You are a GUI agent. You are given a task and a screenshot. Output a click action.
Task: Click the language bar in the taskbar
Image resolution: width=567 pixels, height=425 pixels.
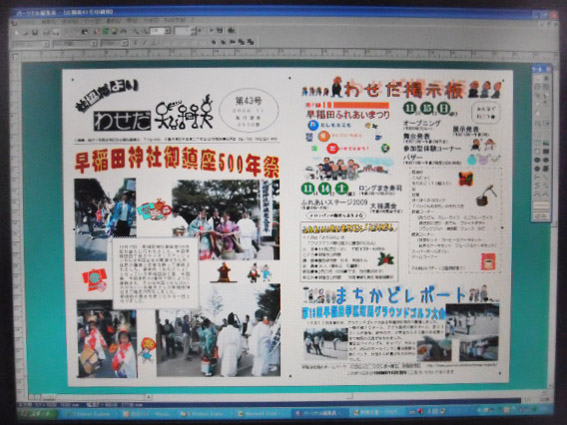(429, 411)
